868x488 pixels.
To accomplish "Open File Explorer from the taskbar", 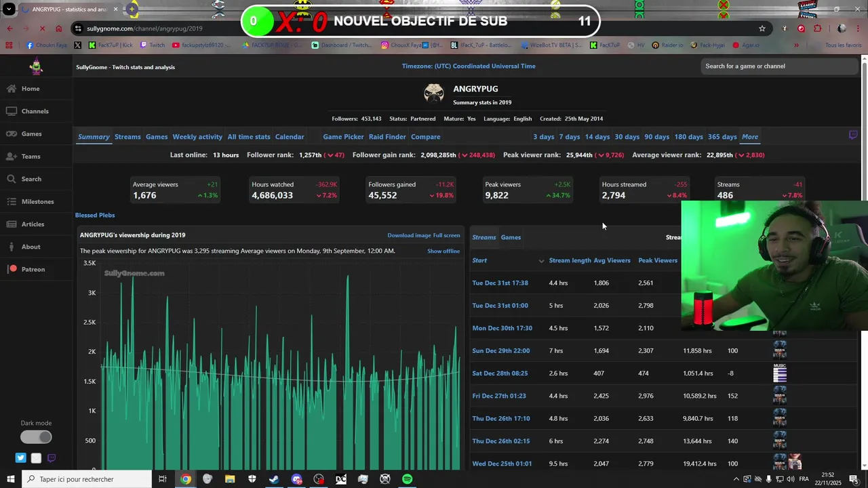I will (230, 479).
